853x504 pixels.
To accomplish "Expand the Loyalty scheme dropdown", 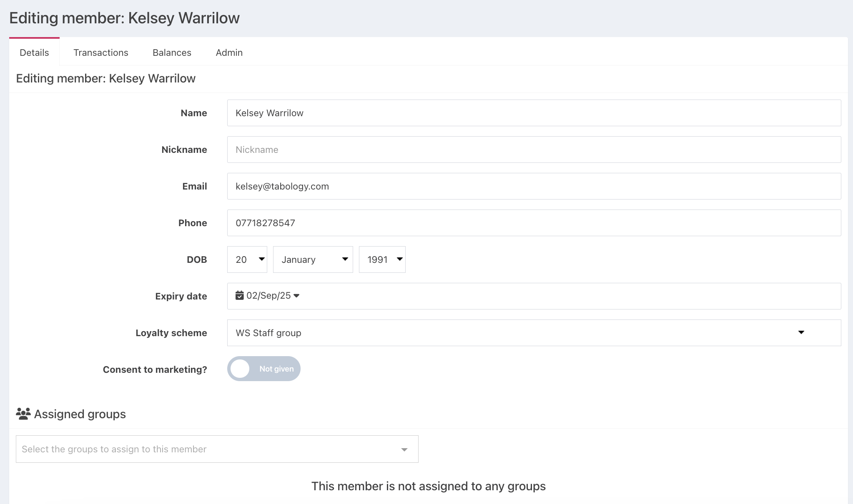I will pyautogui.click(x=534, y=333).
